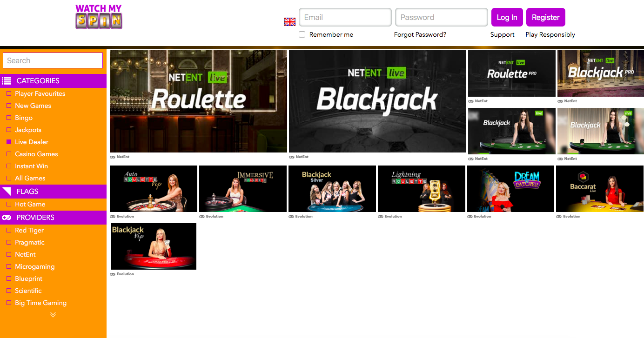This screenshot has width=644, height=338.
Task: Select Instant Win category checkbox
Action: pyautogui.click(x=9, y=166)
